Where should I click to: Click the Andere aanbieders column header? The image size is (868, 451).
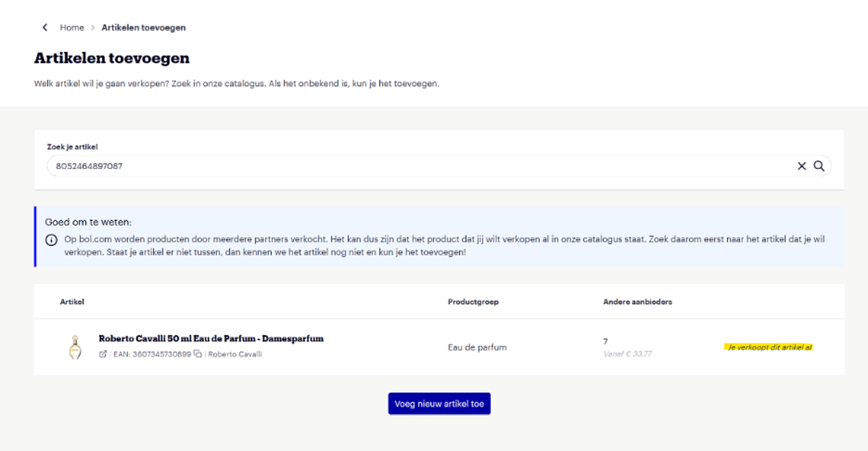click(637, 302)
